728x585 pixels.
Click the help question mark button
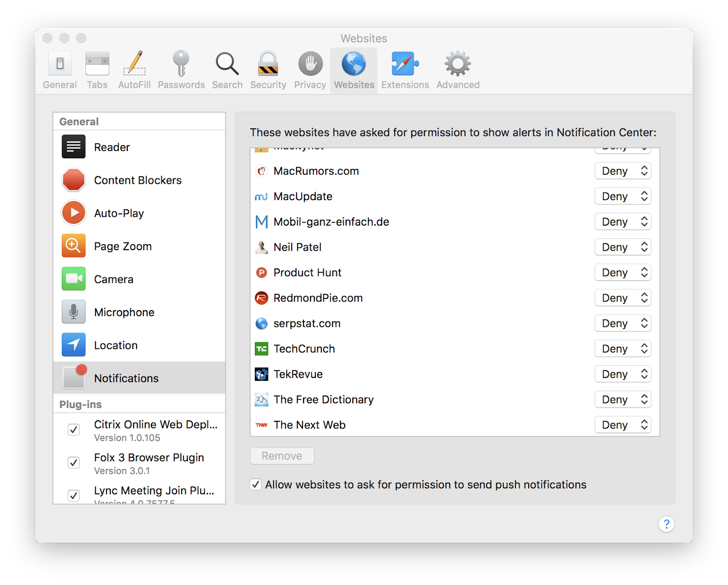(666, 524)
